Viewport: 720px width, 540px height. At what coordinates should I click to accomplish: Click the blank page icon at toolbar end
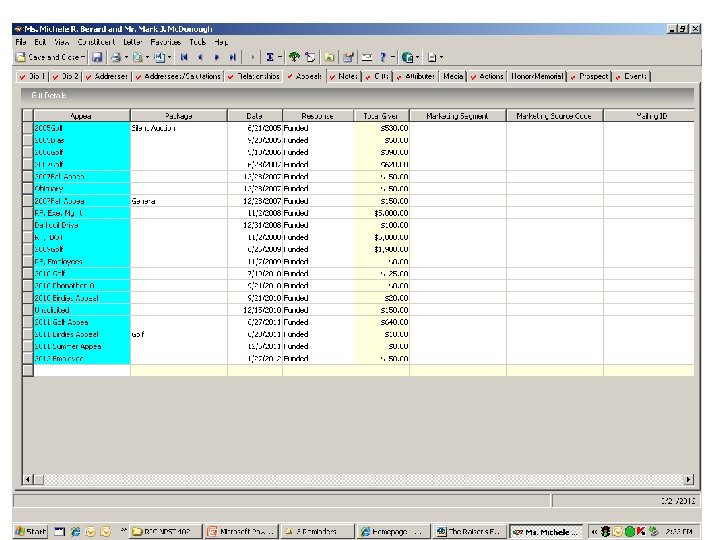432,57
